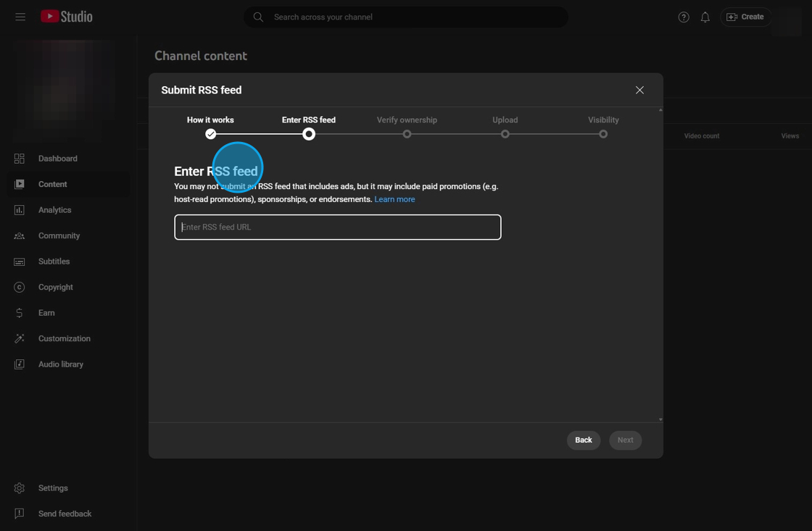This screenshot has width=812, height=531.
Task: Click the YouTube Studio logo
Action: click(66, 17)
